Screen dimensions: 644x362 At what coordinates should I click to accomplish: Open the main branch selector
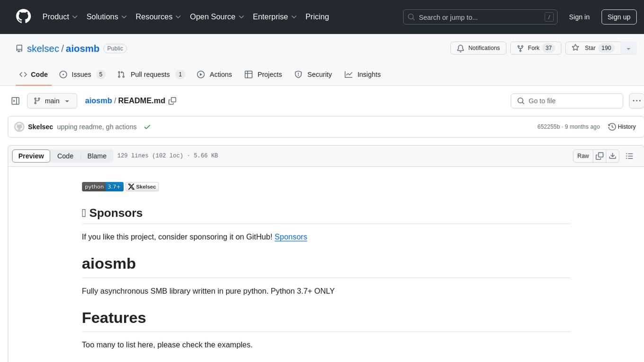point(52,101)
